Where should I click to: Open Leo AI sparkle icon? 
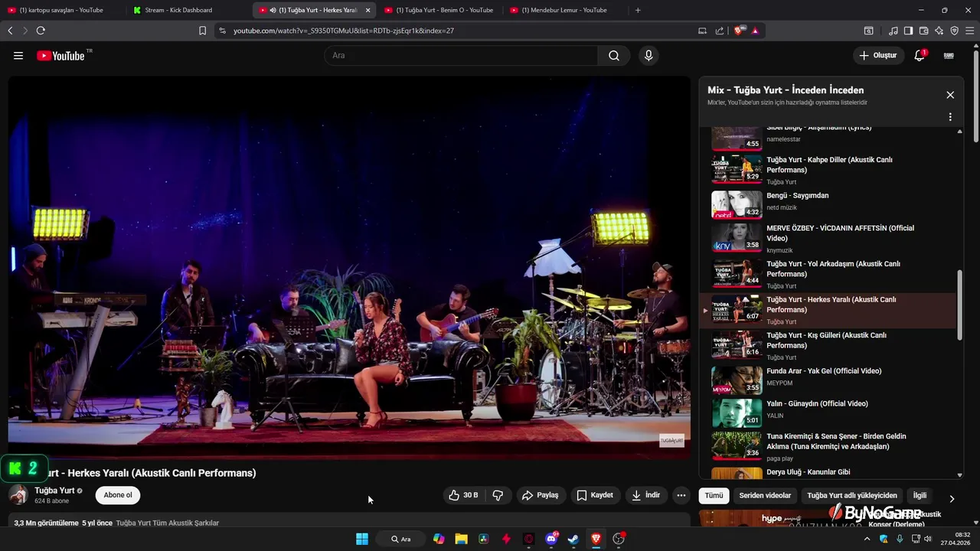tap(939, 31)
